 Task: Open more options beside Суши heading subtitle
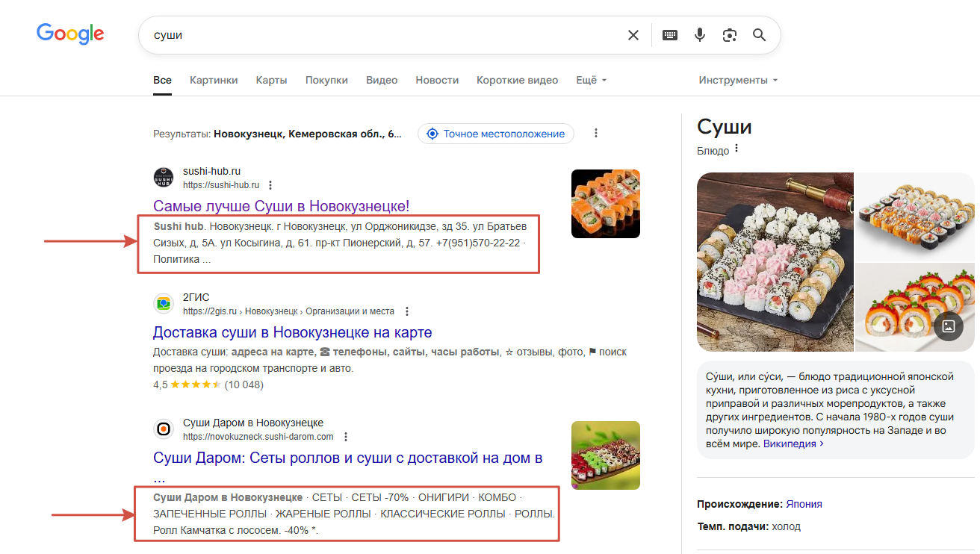tap(736, 149)
